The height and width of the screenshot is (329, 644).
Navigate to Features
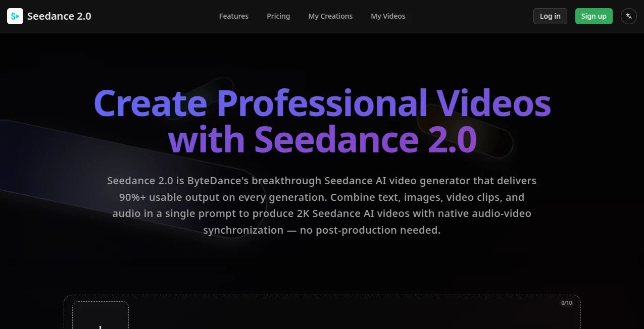(x=233, y=16)
